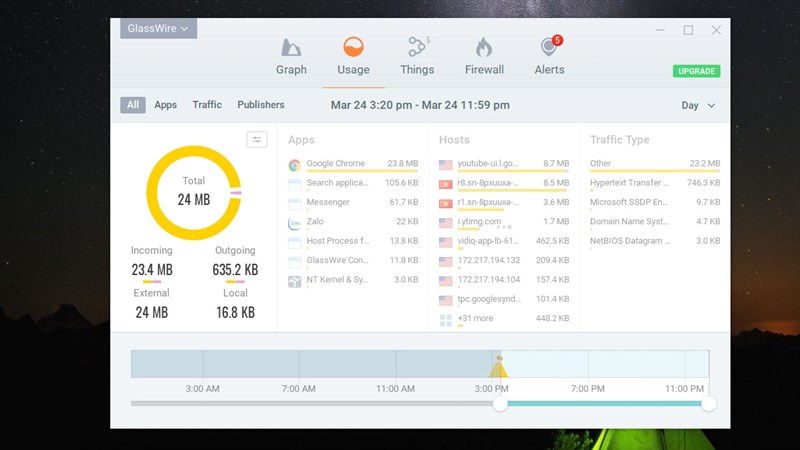
Task: Click the Messenger app icon
Action: coord(294,204)
